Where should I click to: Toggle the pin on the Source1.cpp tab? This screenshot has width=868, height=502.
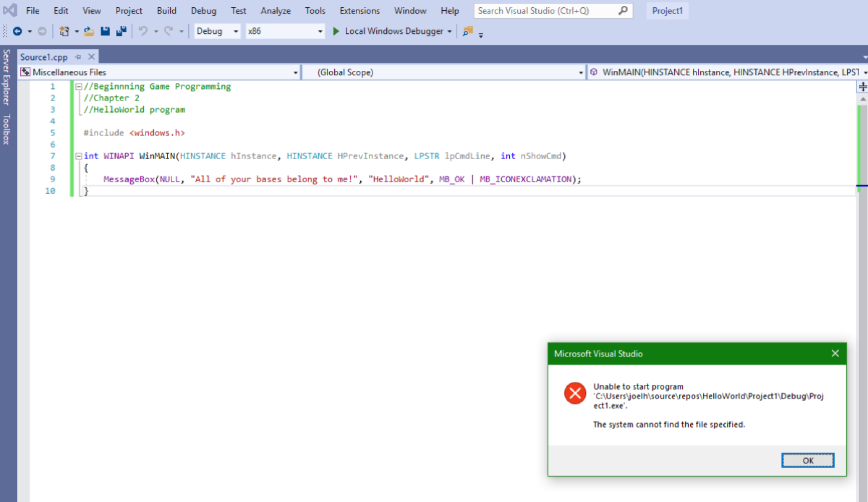pyautogui.click(x=78, y=57)
